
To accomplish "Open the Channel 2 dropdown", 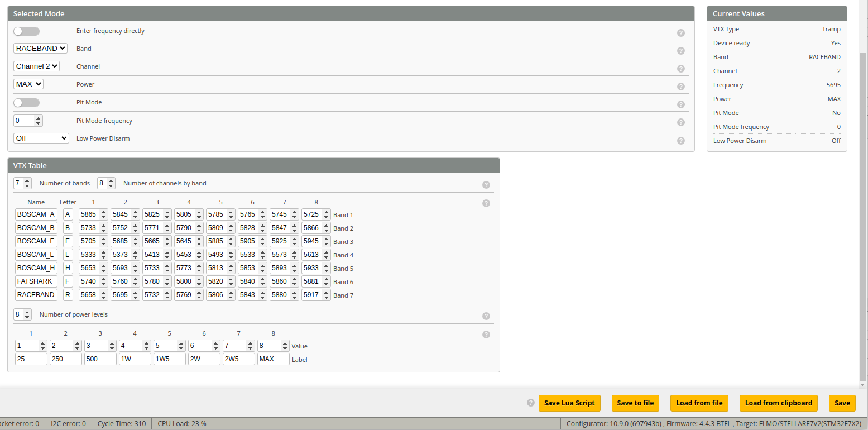I will pos(37,66).
